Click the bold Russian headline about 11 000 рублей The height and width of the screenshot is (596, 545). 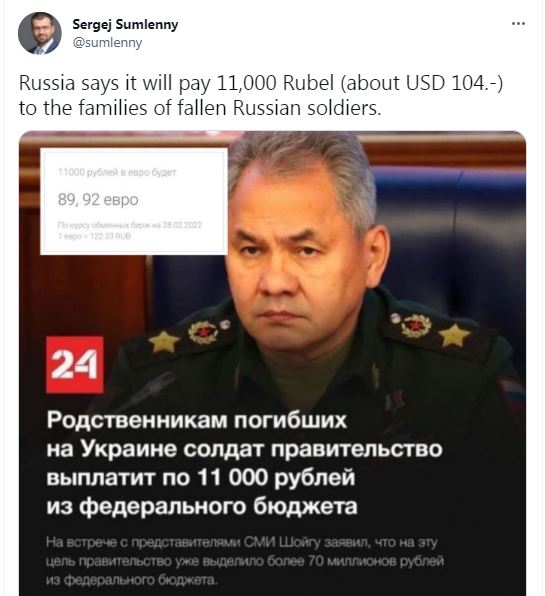[x=244, y=463]
